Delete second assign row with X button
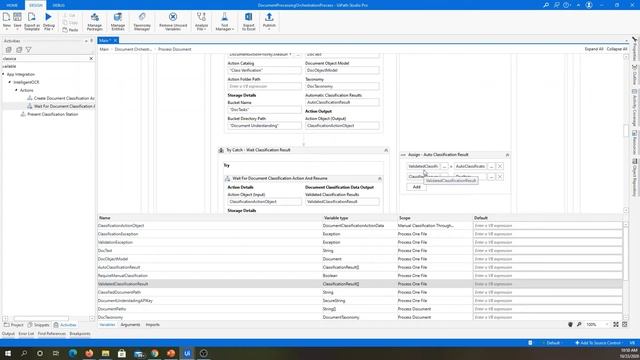640x360 pixels. pyautogui.click(x=500, y=177)
